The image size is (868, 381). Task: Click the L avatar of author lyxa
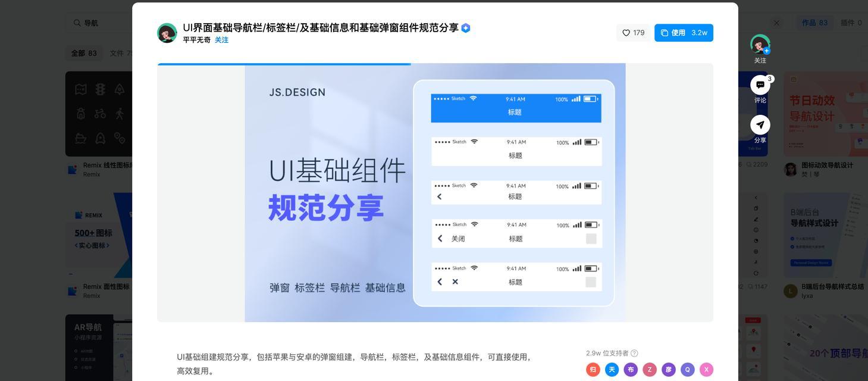point(791,291)
